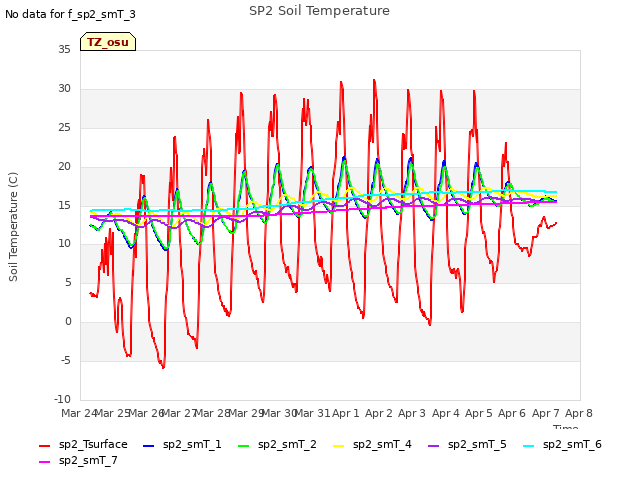The image size is (640, 480).
Task: Click the Apr 6 x-axis tick label
Action: tap(512, 413)
